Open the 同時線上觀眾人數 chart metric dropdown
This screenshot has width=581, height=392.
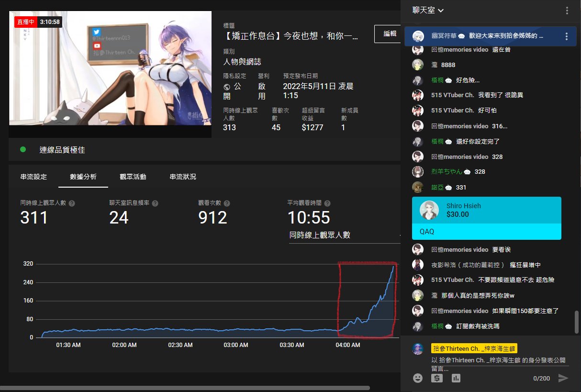[345, 235]
